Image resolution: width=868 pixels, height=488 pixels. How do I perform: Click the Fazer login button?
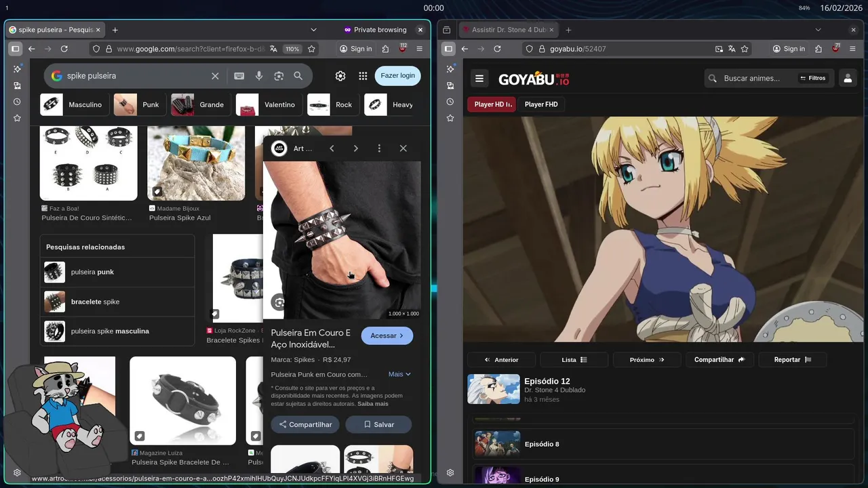[397, 76]
